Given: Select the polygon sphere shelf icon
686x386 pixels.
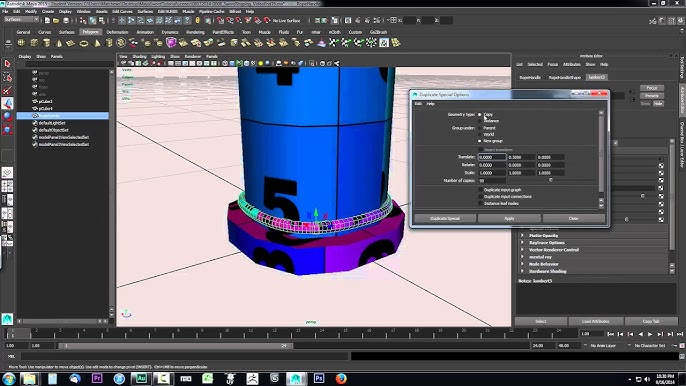Looking at the screenshot, I should 21,43.
